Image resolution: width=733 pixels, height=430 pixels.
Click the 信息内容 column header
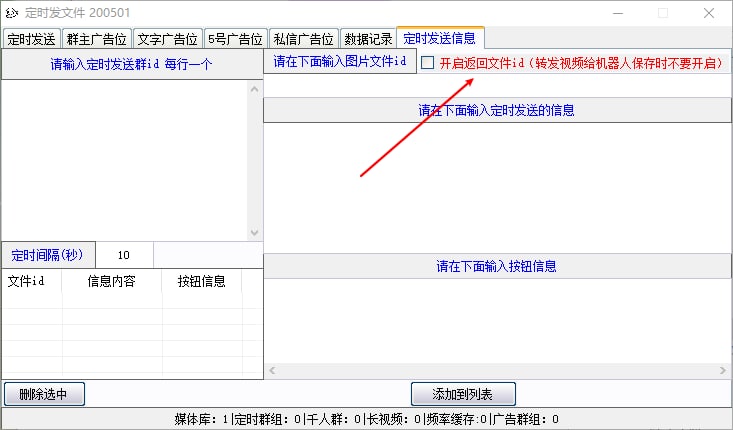click(x=112, y=281)
